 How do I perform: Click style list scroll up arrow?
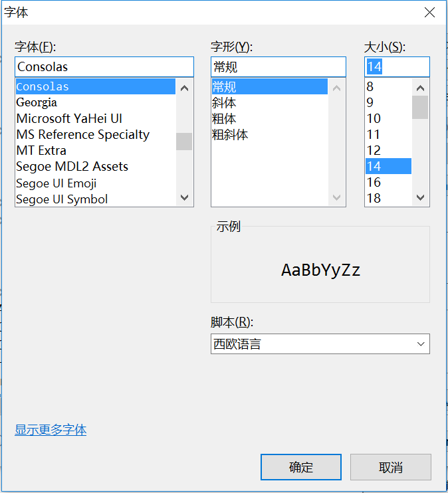[x=336, y=88]
